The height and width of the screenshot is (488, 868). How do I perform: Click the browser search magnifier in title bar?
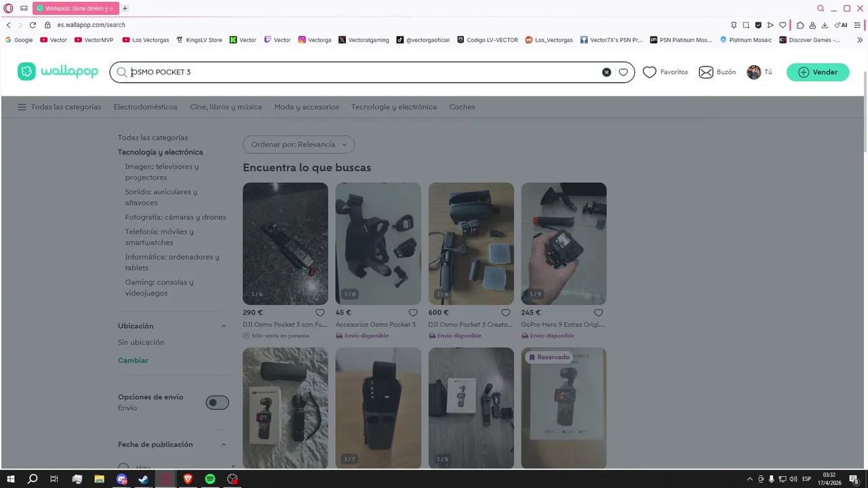pyautogui.click(x=821, y=8)
